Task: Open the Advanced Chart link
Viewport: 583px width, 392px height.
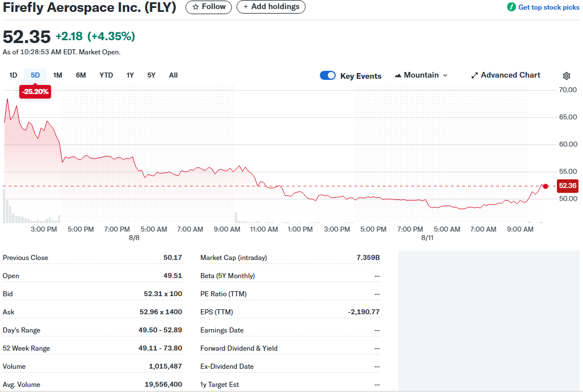Action: [506, 75]
